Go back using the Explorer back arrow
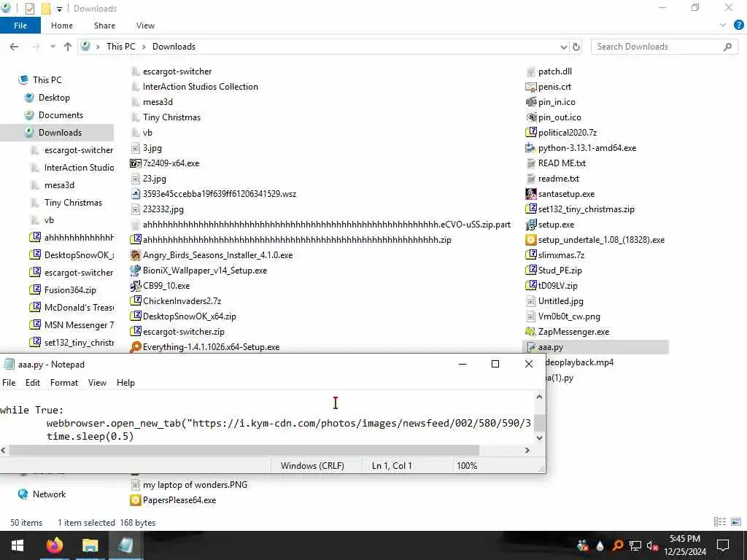747x560 pixels. (x=15, y=47)
